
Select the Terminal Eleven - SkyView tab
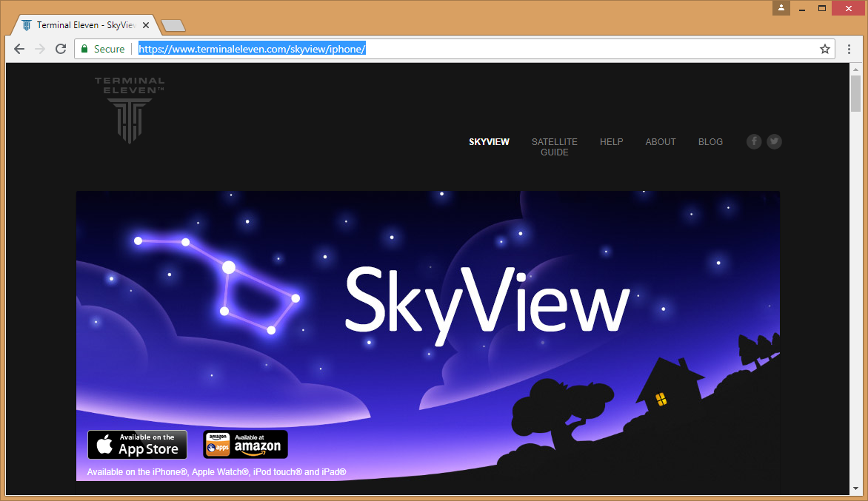(85, 25)
